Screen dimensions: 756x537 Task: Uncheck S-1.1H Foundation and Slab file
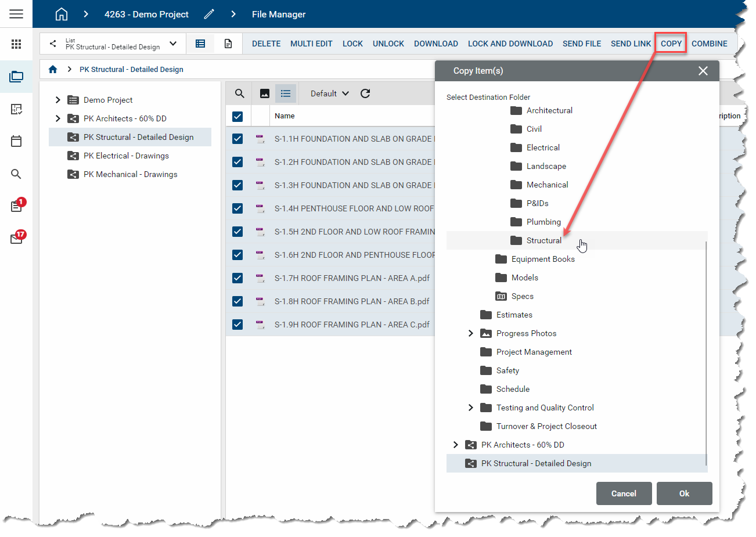(237, 139)
